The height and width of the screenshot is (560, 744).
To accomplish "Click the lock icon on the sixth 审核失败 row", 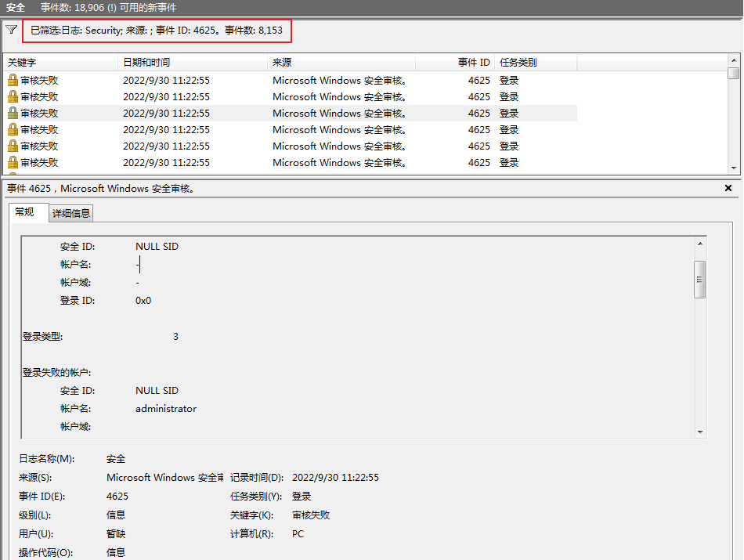I will 13,162.
